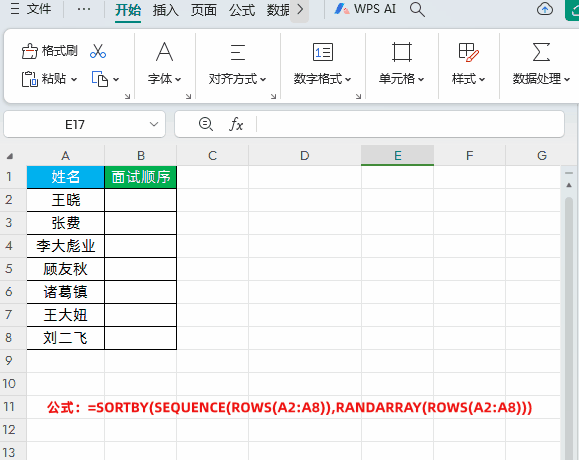Click the 面试顺序 header cell
579x460 pixels.
141,177
